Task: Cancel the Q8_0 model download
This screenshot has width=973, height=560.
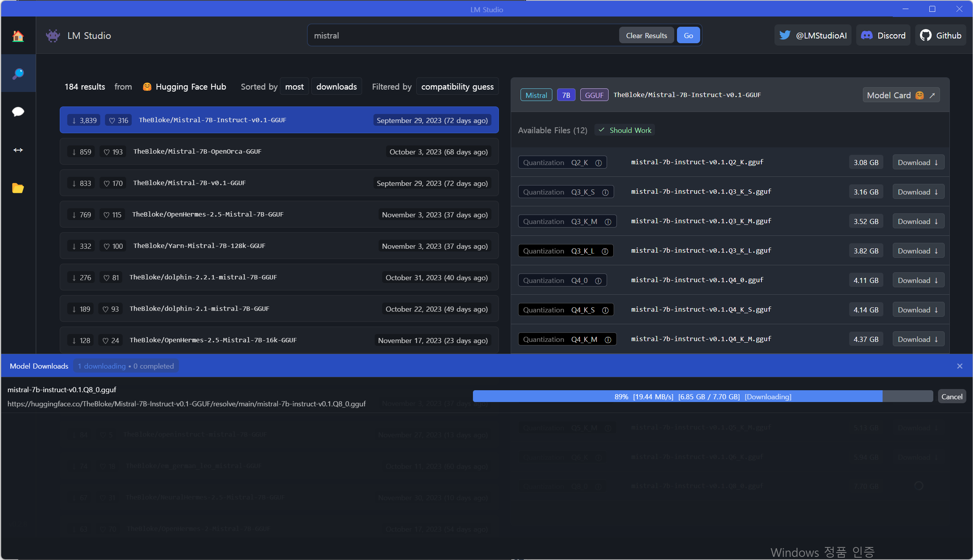Action: [952, 397]
